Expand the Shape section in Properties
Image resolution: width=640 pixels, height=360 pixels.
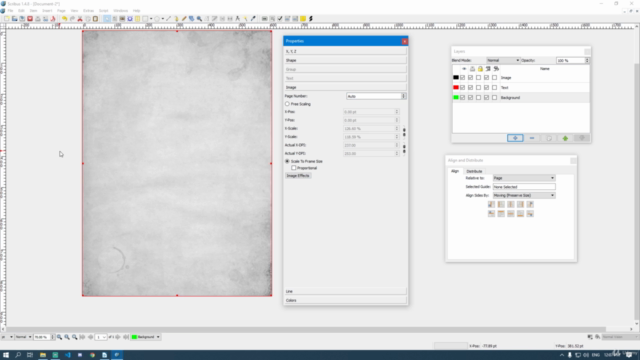point(345,60)
